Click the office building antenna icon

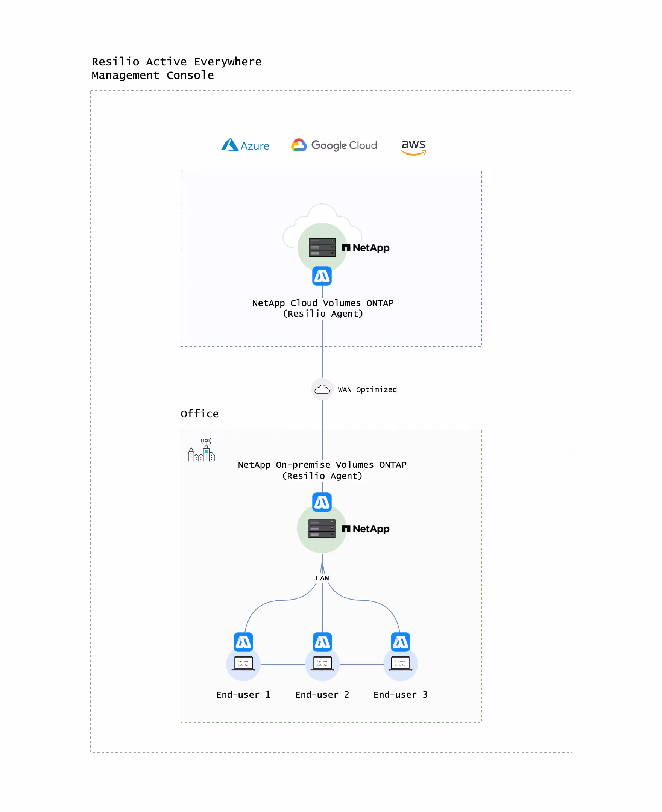point(201,449)
